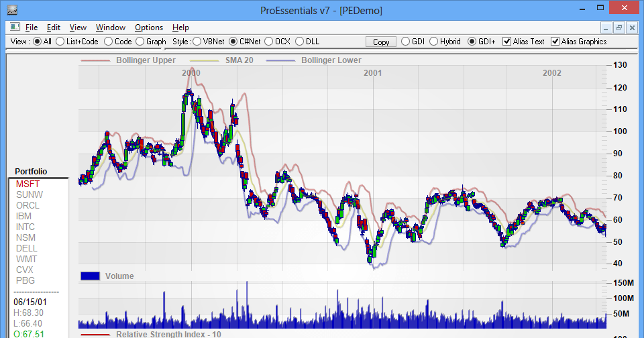
Task: Switch rendering to Hybrid mode
Action: click(x=433, y=42)
